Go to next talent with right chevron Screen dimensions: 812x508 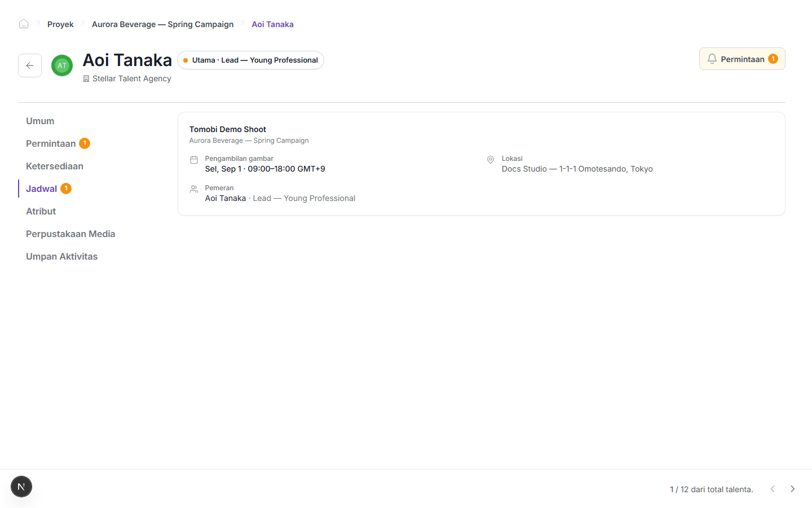[x=792, y=489]
